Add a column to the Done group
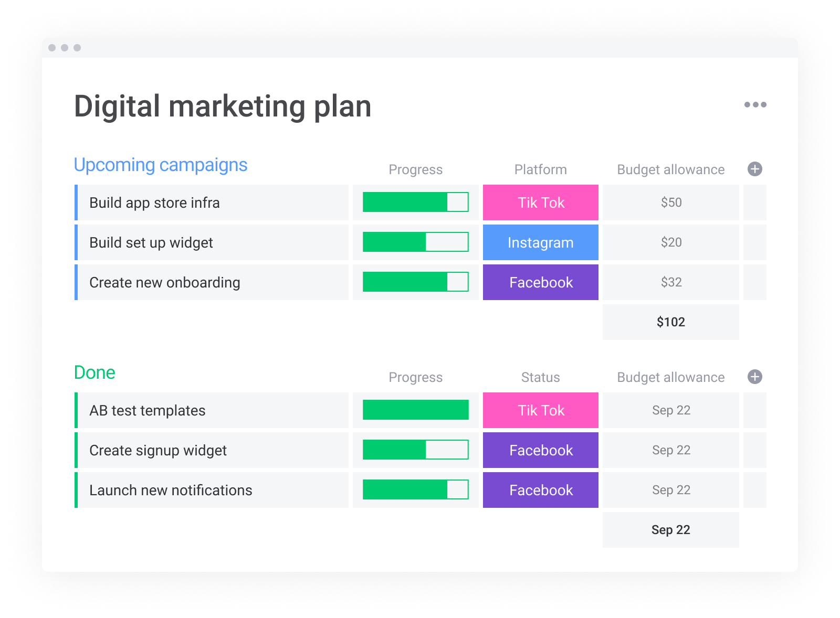This screenshot has height=618, width=840. 755,377
